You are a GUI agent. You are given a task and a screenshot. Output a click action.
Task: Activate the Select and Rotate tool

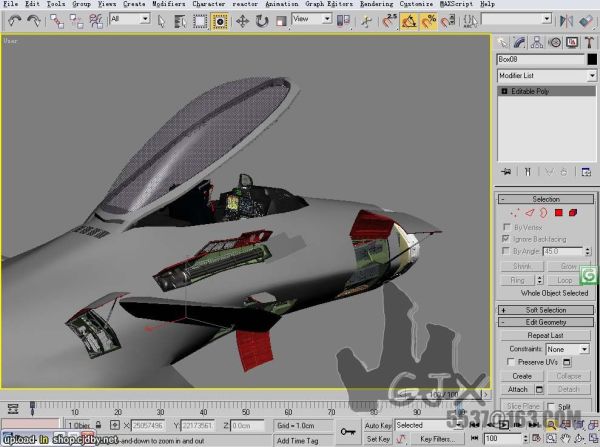tap(260, 20)
